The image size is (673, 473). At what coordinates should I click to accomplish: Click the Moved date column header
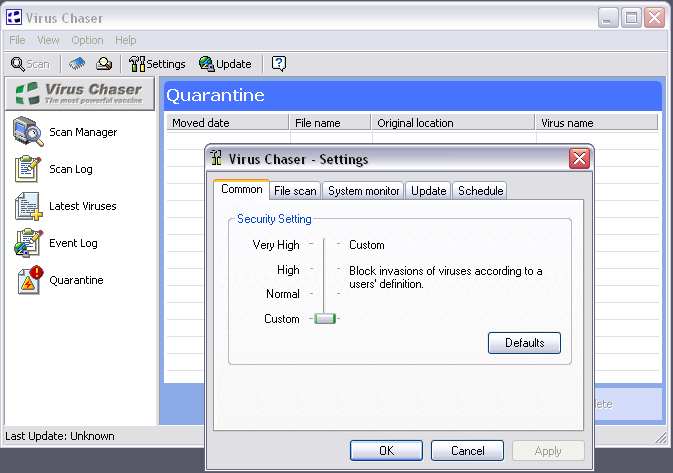(x=227, y=122)
